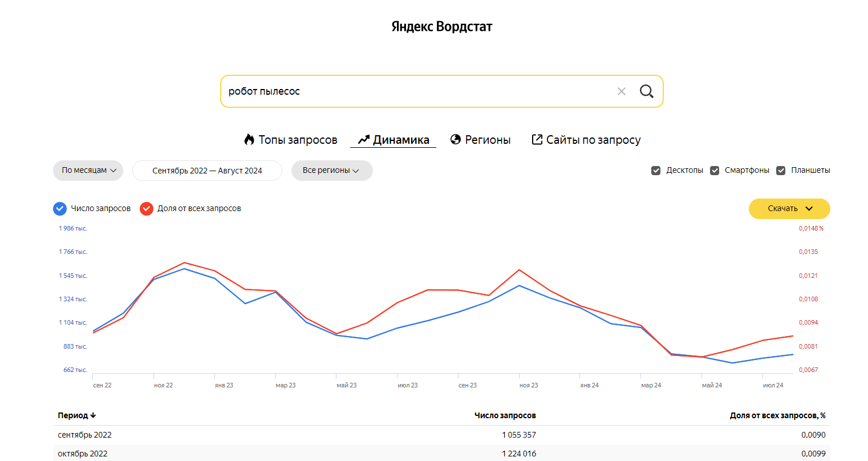Click the ноя 22 label on the chart axis

pos(163,385)
